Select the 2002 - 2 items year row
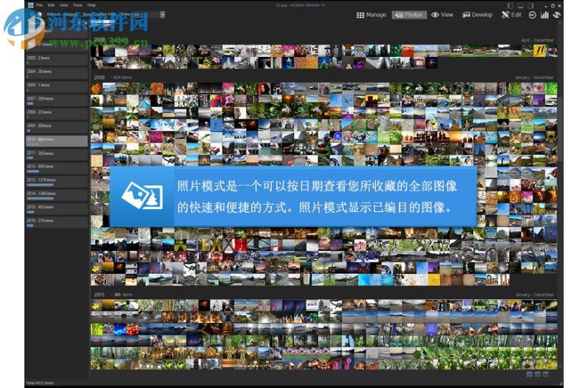This screenshot has height=388, width=588. (57, 59)
